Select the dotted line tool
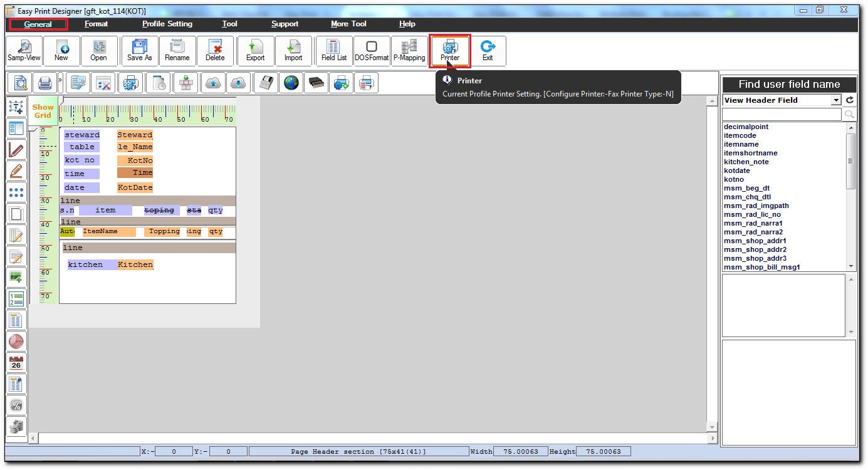 pyautogui.click(x=16, y=192)
